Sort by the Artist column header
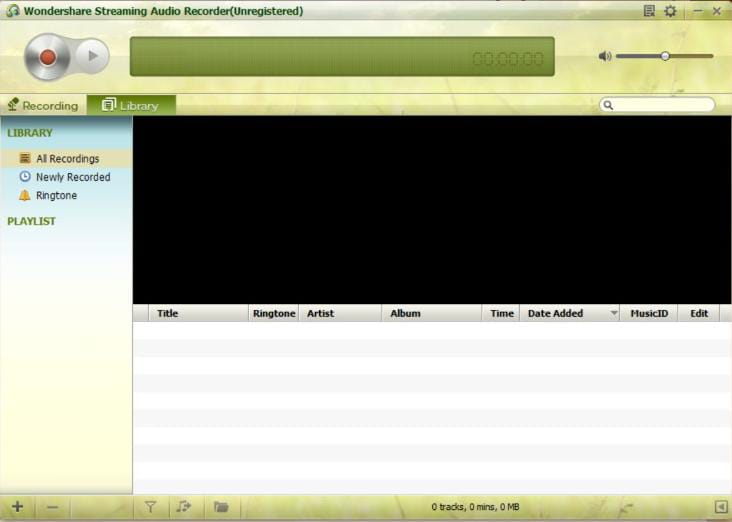 (340, 313)
